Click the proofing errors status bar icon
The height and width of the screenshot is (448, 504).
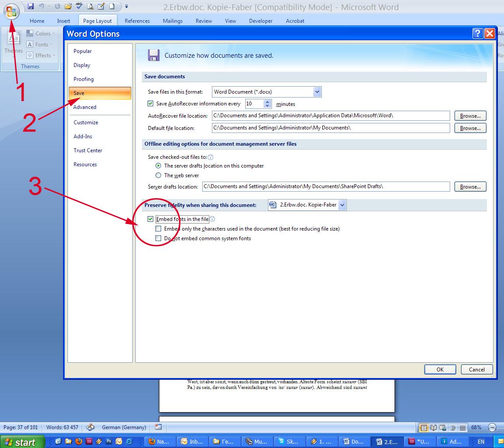91,427
